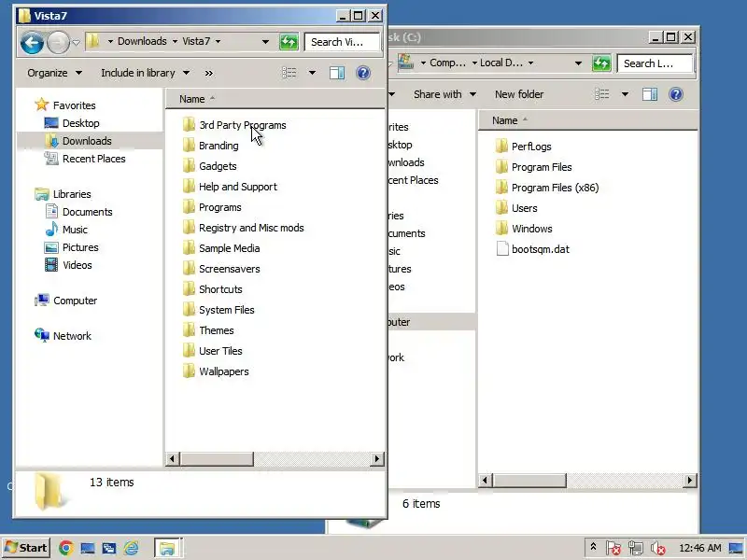Image resolution: width=747 pixels, height=560 pixels.
Task: Click the refresh icon in Vista7 address bar
Action: [289, 42]
